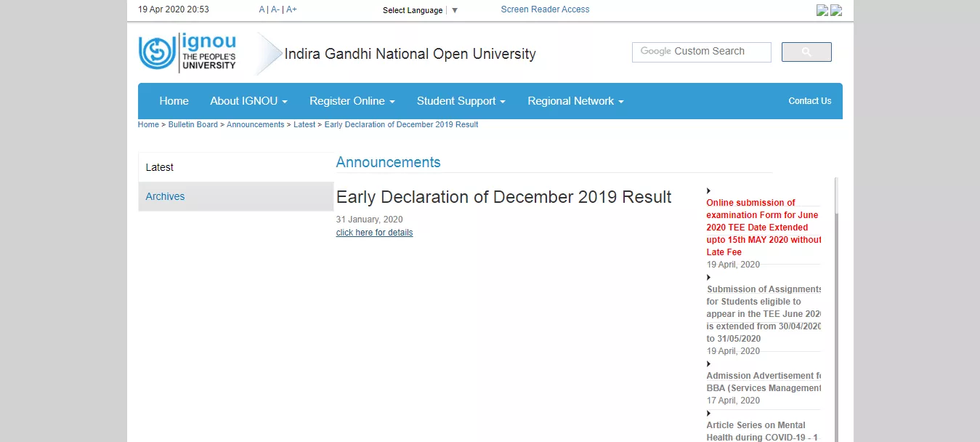Open the Student Support dropdown
The width and height of the screenshot is (980, 442).
pyautogui.click(x=461, y=101)
